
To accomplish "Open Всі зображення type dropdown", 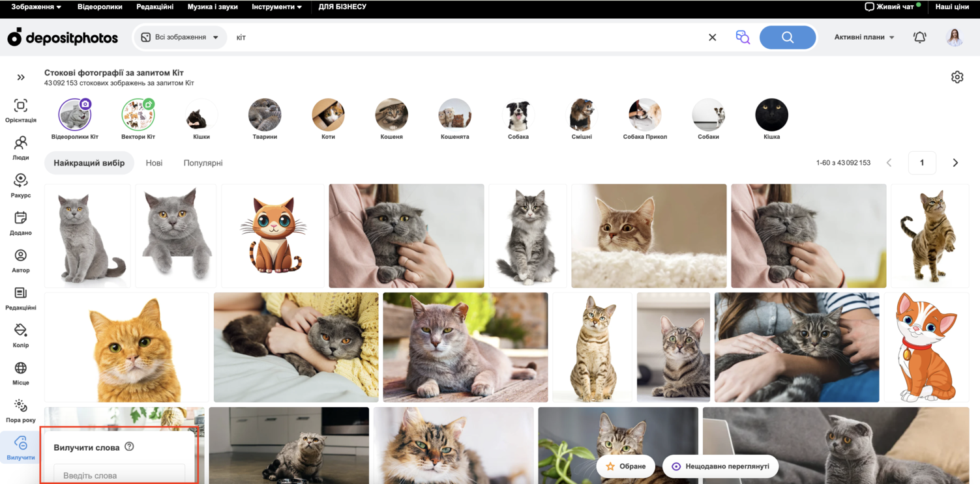I will pos(180,38).
